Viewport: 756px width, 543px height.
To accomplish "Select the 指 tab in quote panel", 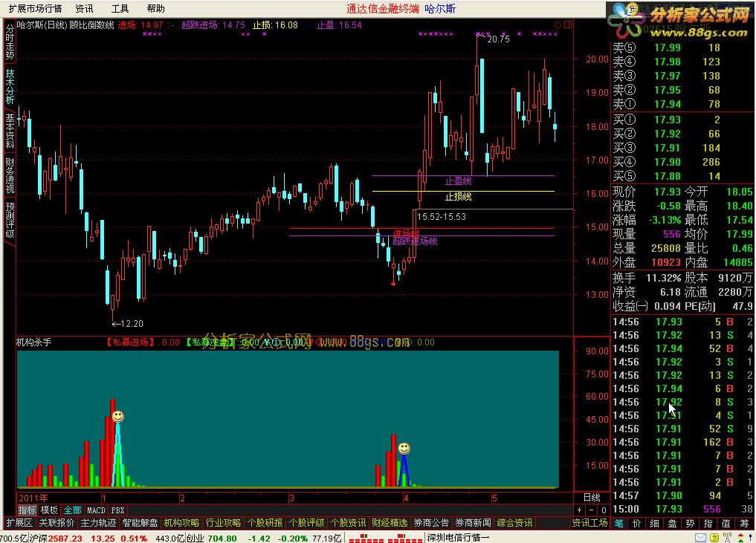I will (x=708, y=523).
